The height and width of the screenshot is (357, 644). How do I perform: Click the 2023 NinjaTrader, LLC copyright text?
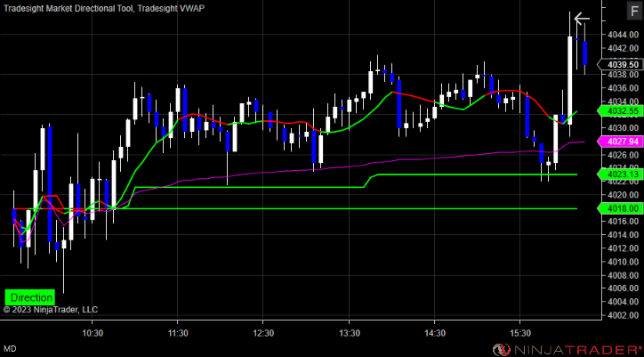(51, 310)
